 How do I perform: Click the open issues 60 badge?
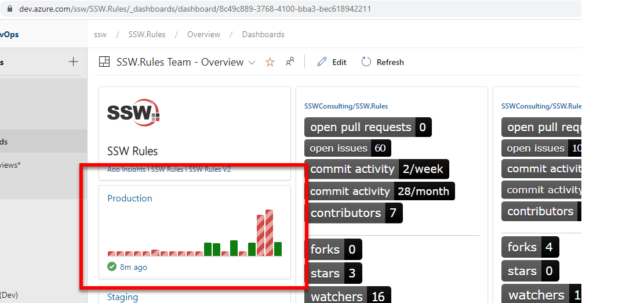coord(348,148)
